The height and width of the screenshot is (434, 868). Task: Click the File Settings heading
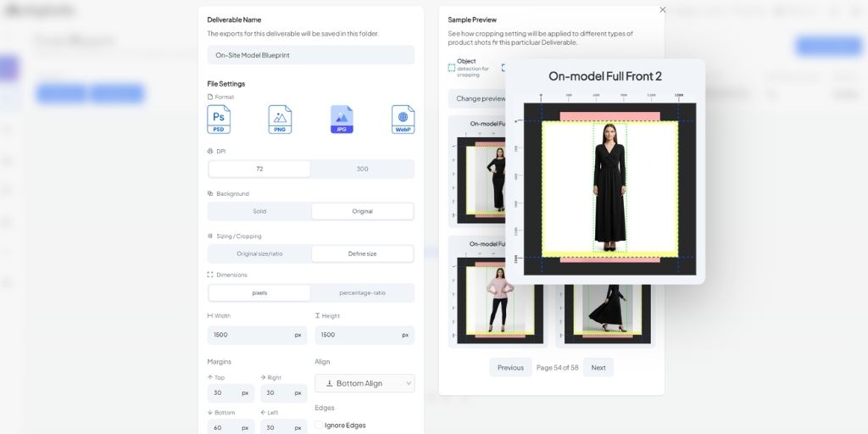pos(225,84)
